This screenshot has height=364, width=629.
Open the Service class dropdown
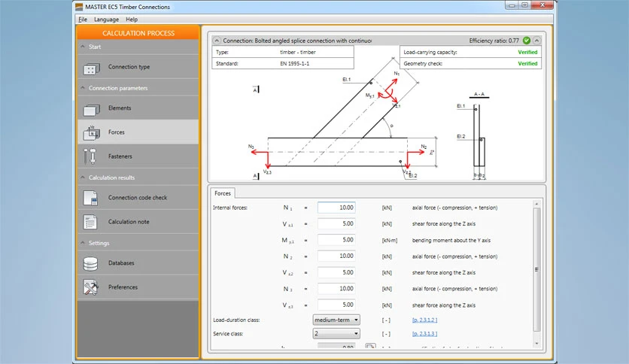[x=336, y=333]
